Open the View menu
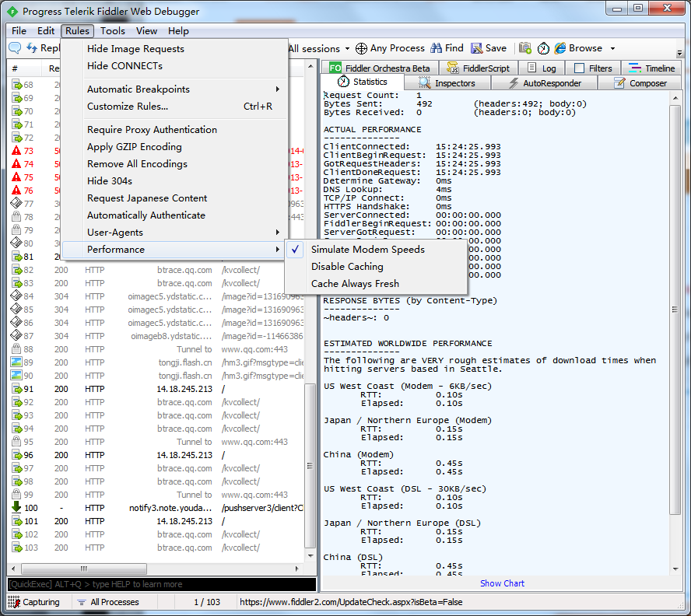This screenshot has height=616, width=691. coord(146,31)
